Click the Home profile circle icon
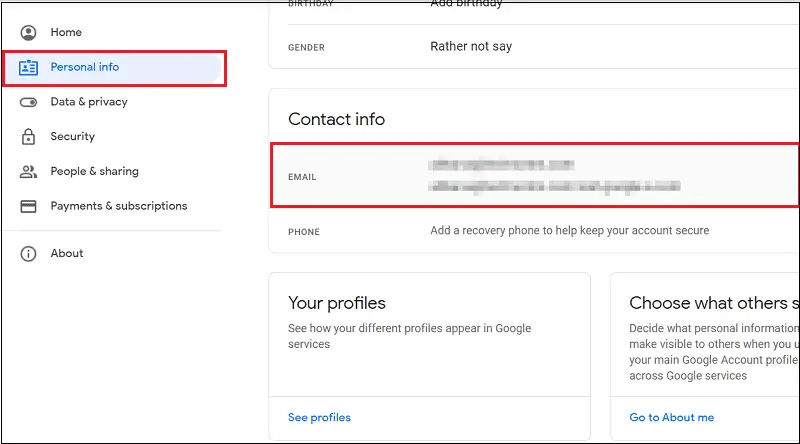 [x=28, y=33]
